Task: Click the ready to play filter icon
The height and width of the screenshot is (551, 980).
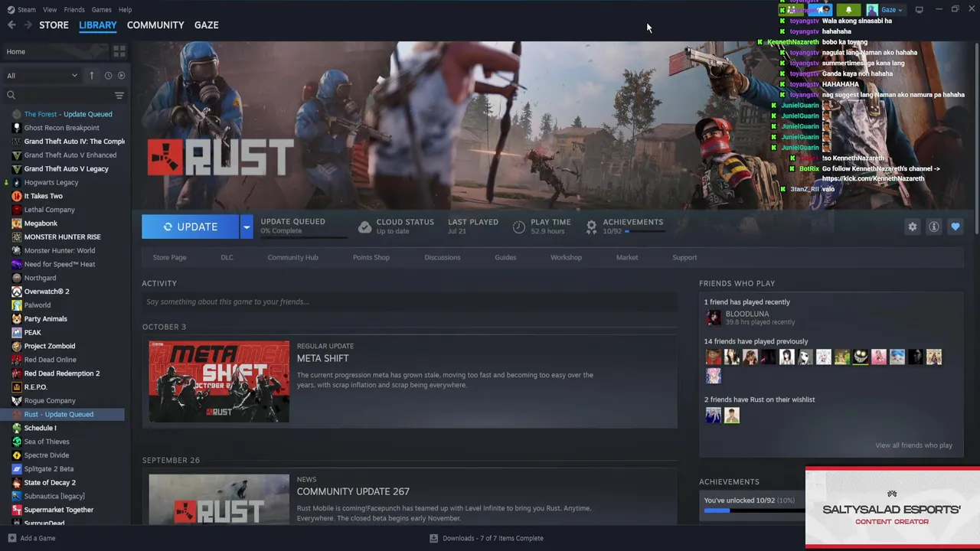Action: tap(121, 75)
